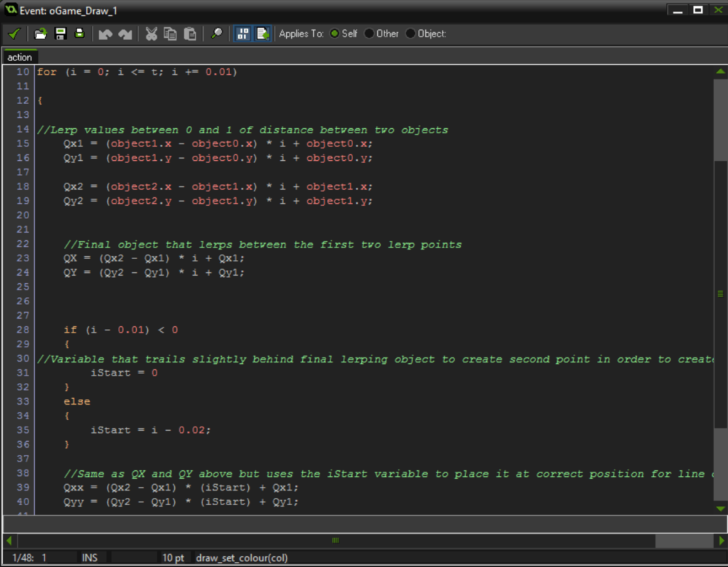Toggle the code grid view button

242,33
